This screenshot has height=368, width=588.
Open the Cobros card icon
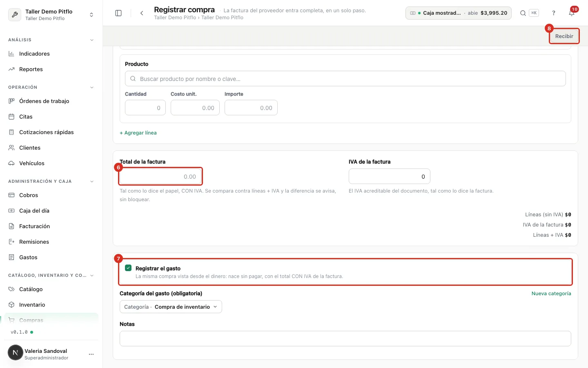coord(11,195)
